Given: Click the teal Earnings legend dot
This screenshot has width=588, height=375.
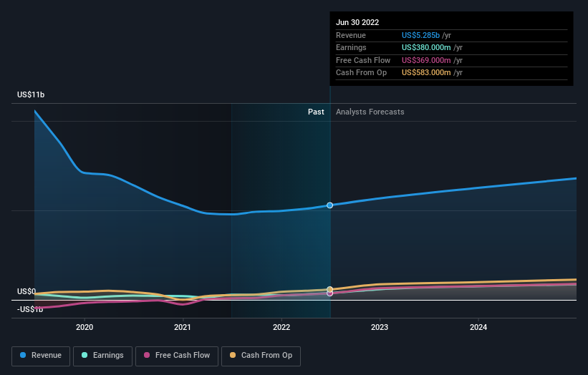Looking at the screenshot, I should click(x=85, y=355).
